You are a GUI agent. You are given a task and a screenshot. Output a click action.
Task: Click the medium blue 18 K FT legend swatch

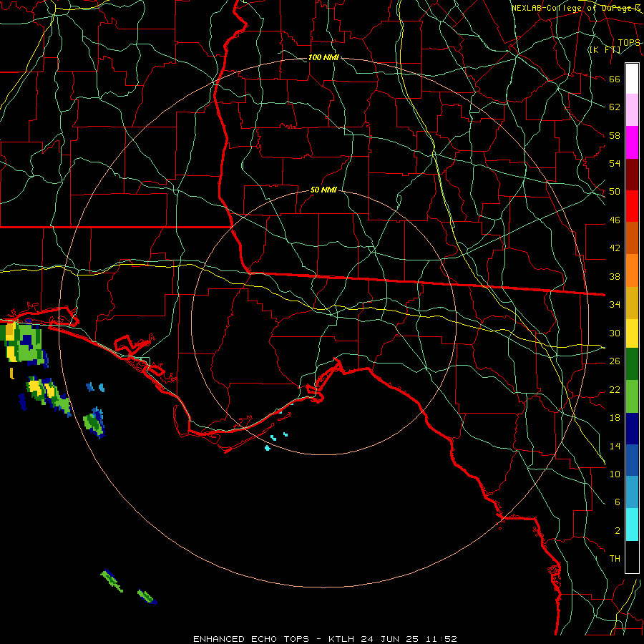point(632,460)
